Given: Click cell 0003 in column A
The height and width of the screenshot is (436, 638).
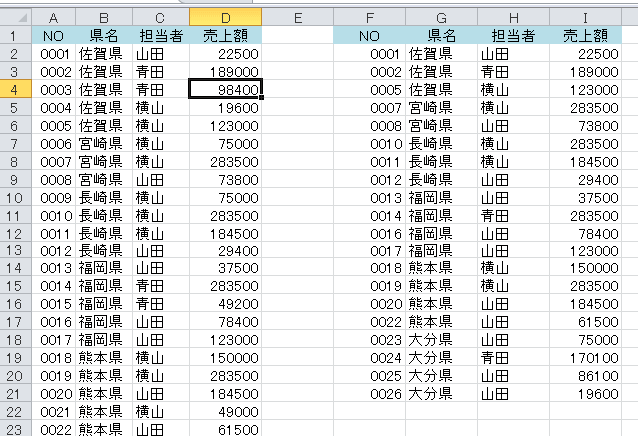Looking at the screenshot, I should pyautogui.click(x=54, y=89).
